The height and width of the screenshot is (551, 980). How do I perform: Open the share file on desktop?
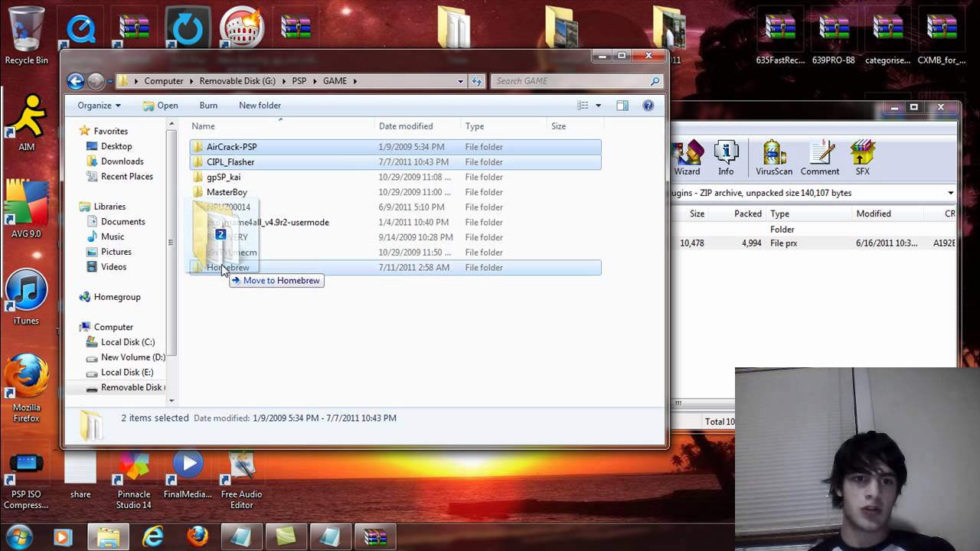pos(80,476)
